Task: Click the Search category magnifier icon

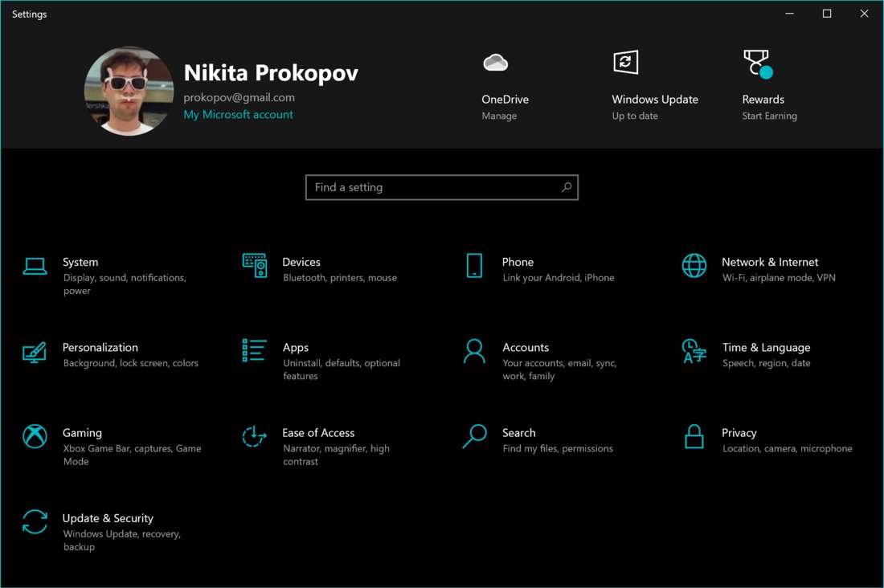Action: (474, 437)
